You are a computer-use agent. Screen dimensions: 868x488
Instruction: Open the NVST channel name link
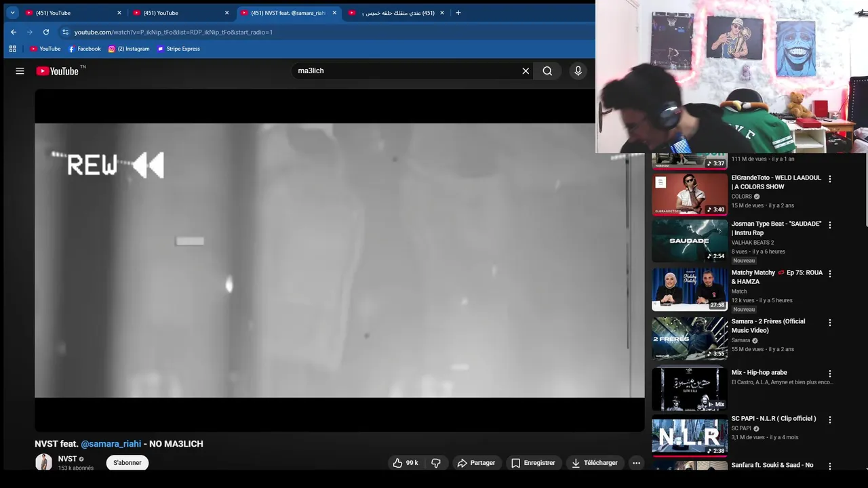[x=67, y=459]
